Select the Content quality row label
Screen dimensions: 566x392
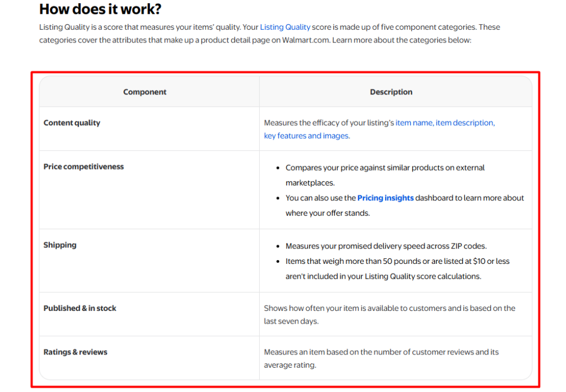[72, 123]
